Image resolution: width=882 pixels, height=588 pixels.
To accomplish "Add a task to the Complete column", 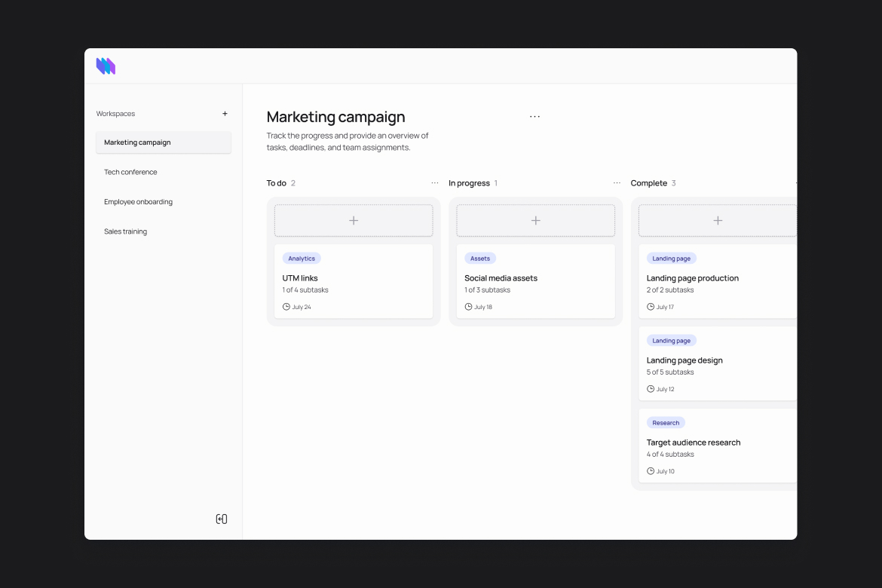I will pos(717,219).
